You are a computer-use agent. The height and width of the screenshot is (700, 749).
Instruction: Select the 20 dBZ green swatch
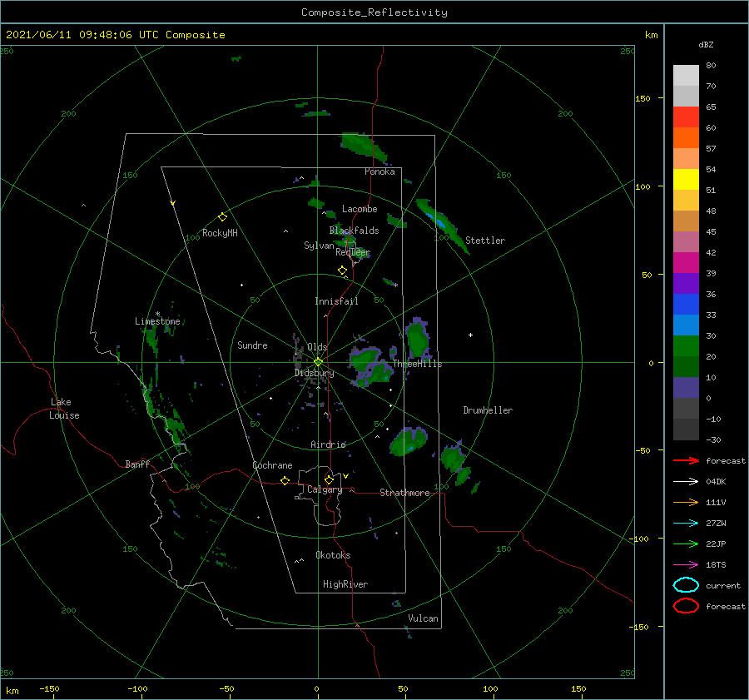pyautogui.click(x=686, y=366)
